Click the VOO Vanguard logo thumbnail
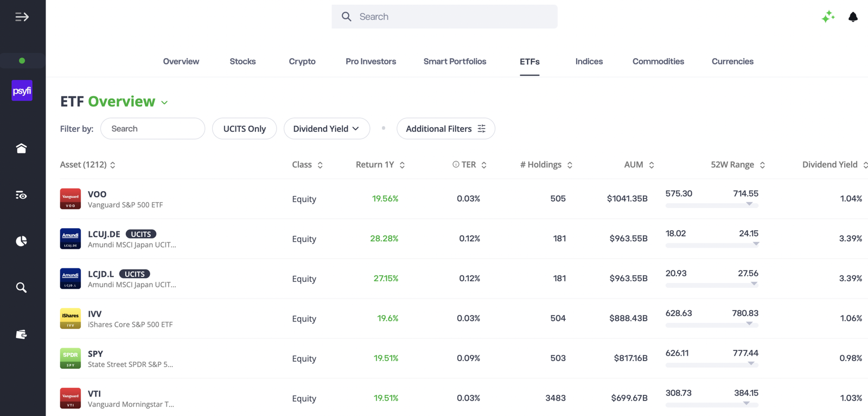Screen dimensions: 868x416 [x=71, y=199]
